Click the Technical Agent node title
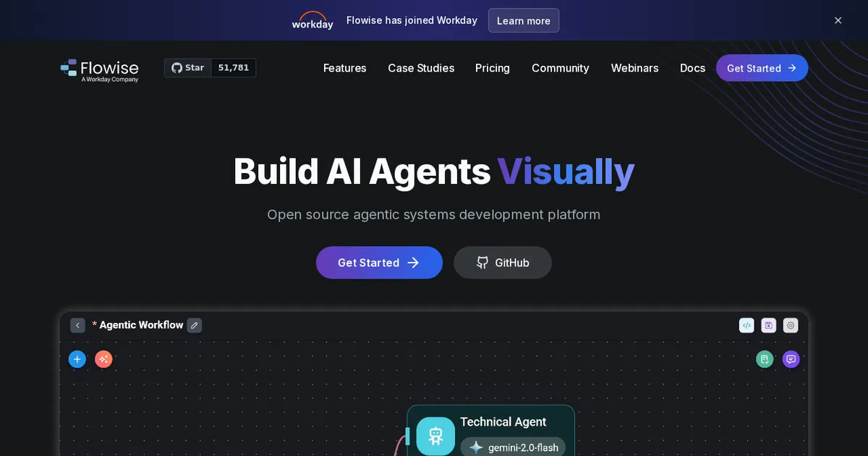Screen dimensions: 868x456 (x=503, y=422)
